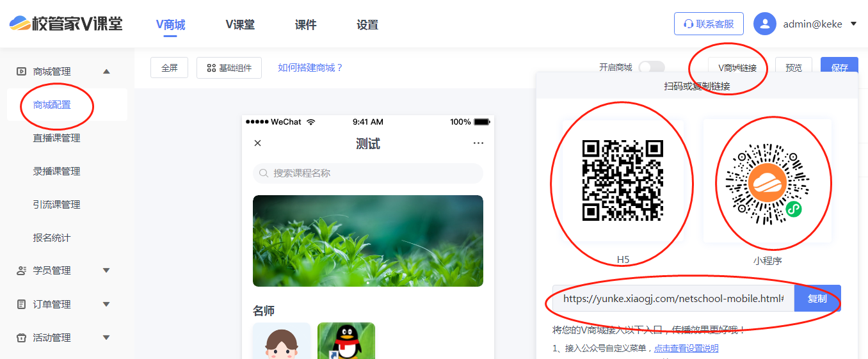Expand the 订单管理 section arrow
Screen dimensions: 868x359
coord(107,305)
